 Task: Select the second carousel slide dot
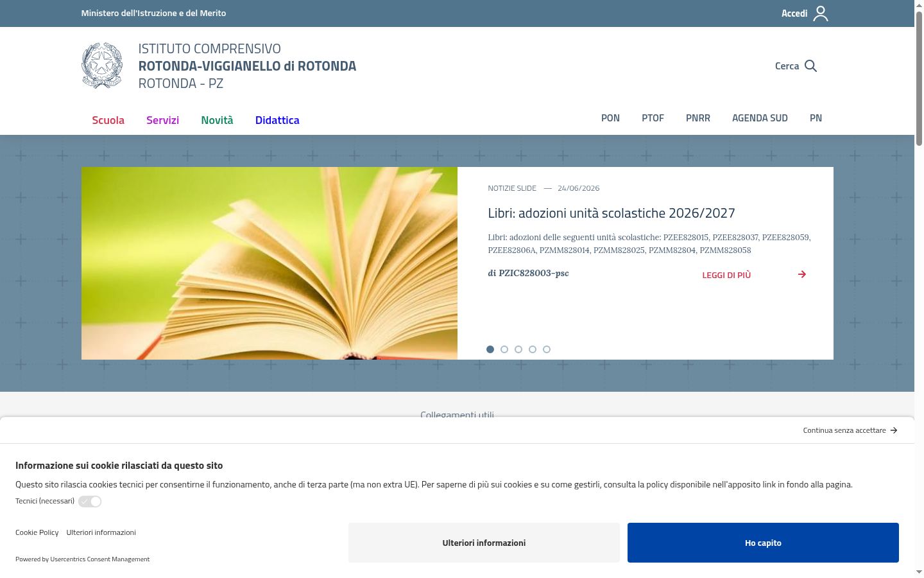pos(504,349)
